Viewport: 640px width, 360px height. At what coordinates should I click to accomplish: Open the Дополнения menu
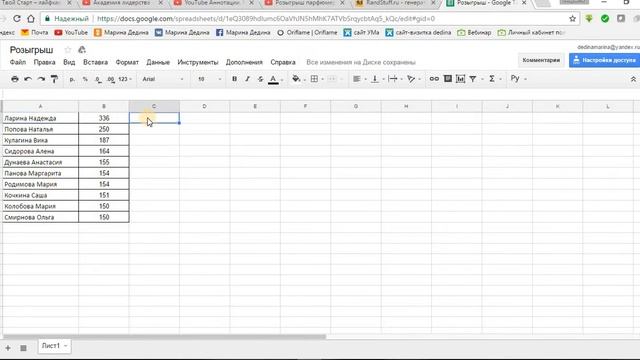tap(244, 62)
